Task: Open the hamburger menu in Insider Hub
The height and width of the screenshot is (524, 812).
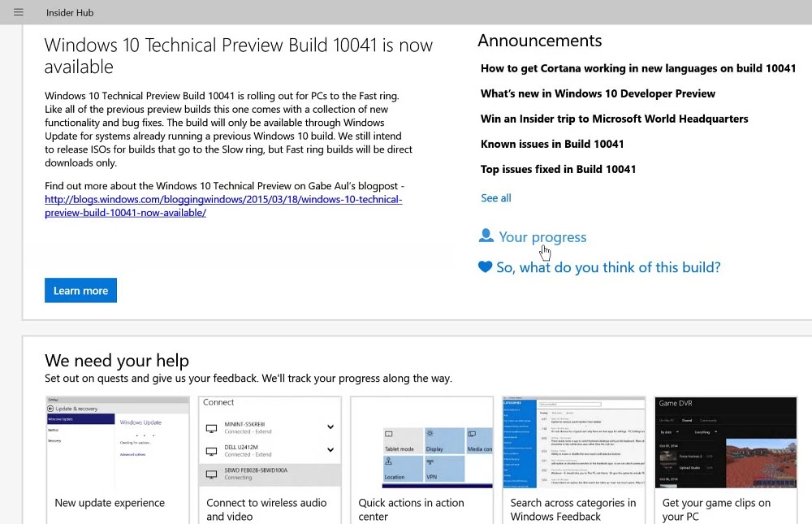Action: coord(19,12)
